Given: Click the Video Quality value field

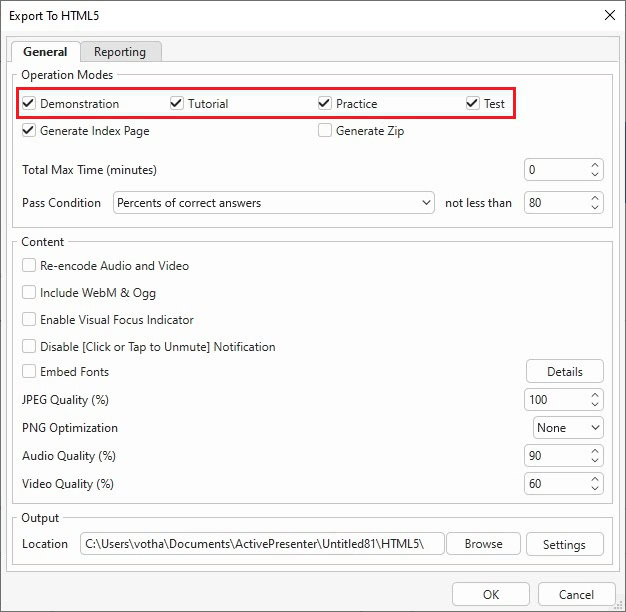Looking at the screenshot, I should coord(555,484).
